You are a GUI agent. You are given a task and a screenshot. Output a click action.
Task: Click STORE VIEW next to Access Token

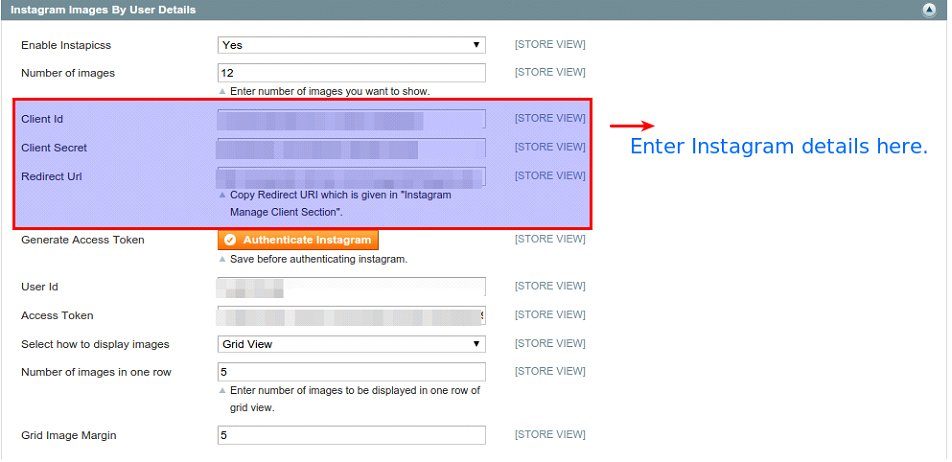[x=550, y=314]
